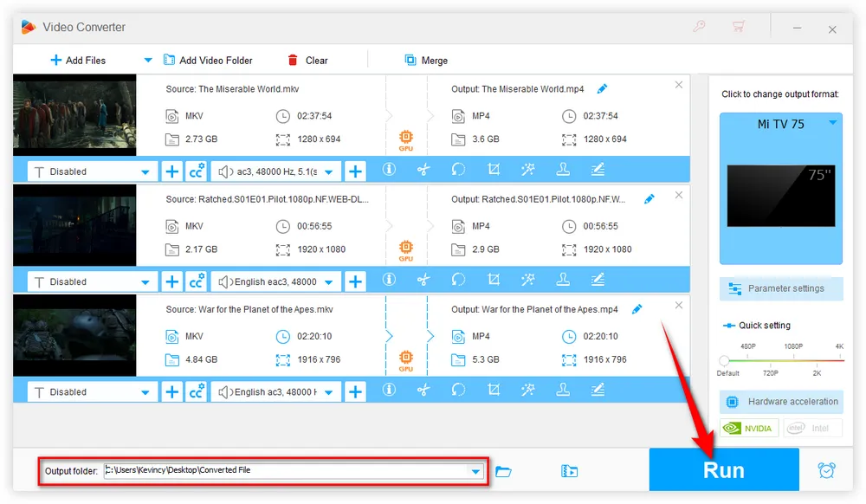Open info for The Miserable World row

389,170
